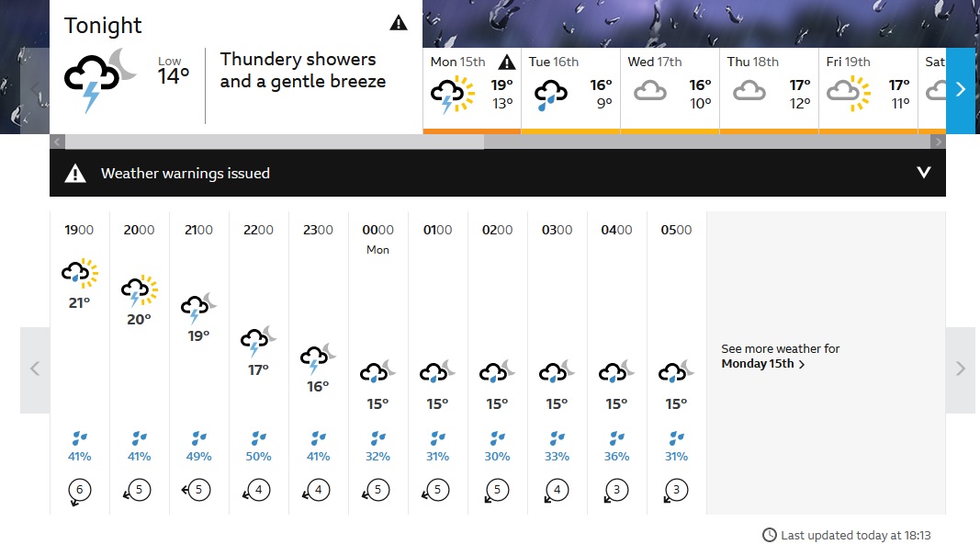Select the Tue 16th forecast tab
980x556 pixels.
(x=570, y=91)
